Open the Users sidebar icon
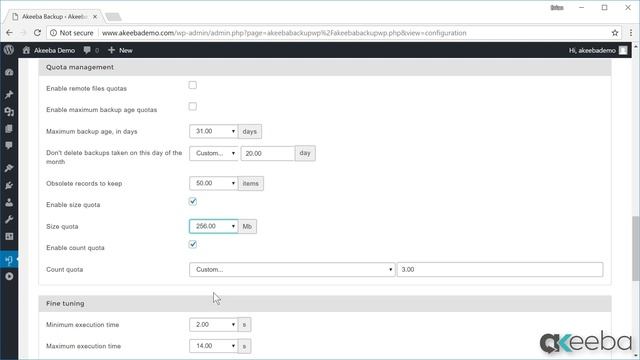Screen dimensions: 640x360 (9, 202)
